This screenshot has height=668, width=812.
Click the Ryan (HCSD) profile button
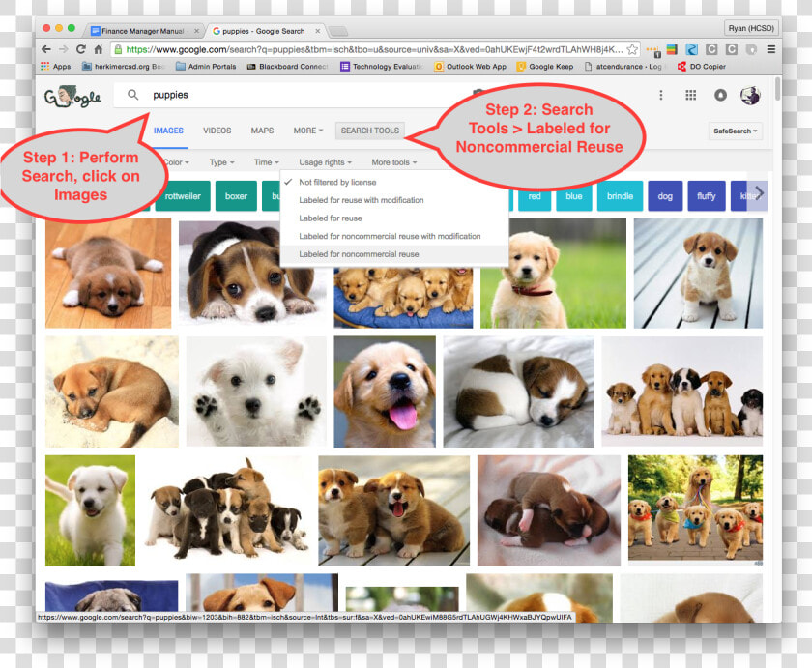point(751,28)
